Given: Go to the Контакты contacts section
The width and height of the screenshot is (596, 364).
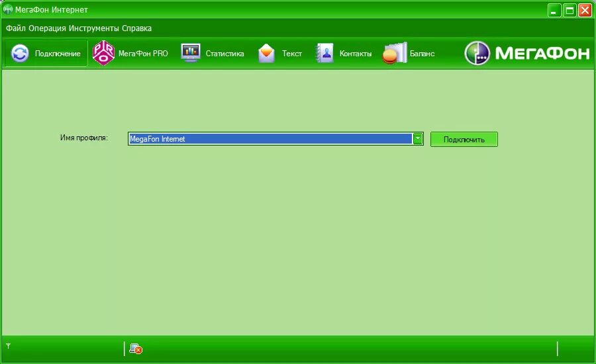Looking at the screenshot, I should point(344,53).
